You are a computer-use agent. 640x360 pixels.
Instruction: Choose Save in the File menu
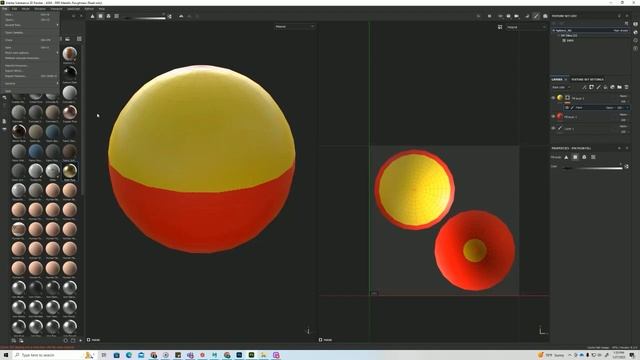31,48
